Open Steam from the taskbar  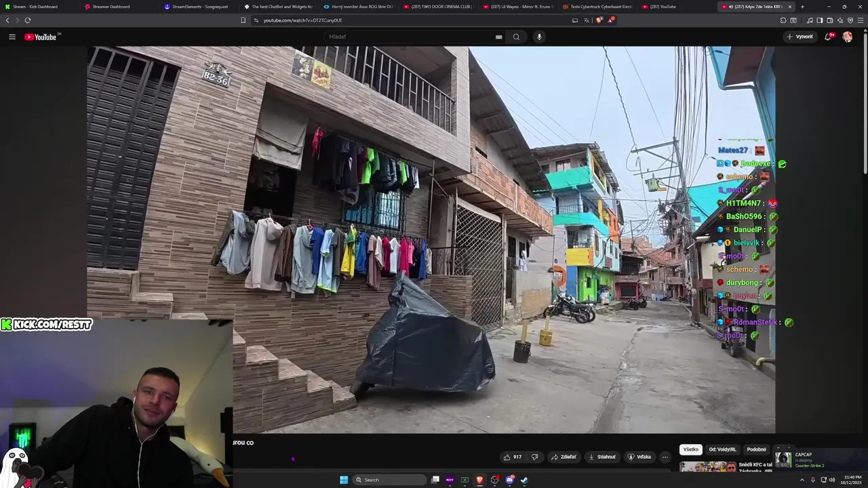524,480
